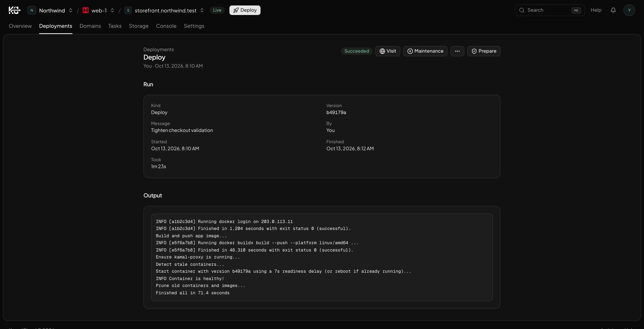Open the user avatar Y menu
The image size is (644, 329).
pyautogui.click(x=629, y=10)
